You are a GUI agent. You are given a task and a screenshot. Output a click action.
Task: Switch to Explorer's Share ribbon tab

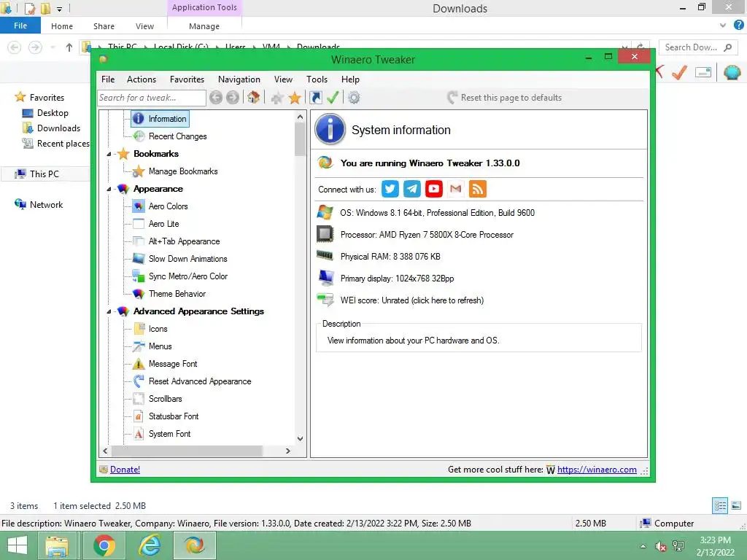coord(104,26)
